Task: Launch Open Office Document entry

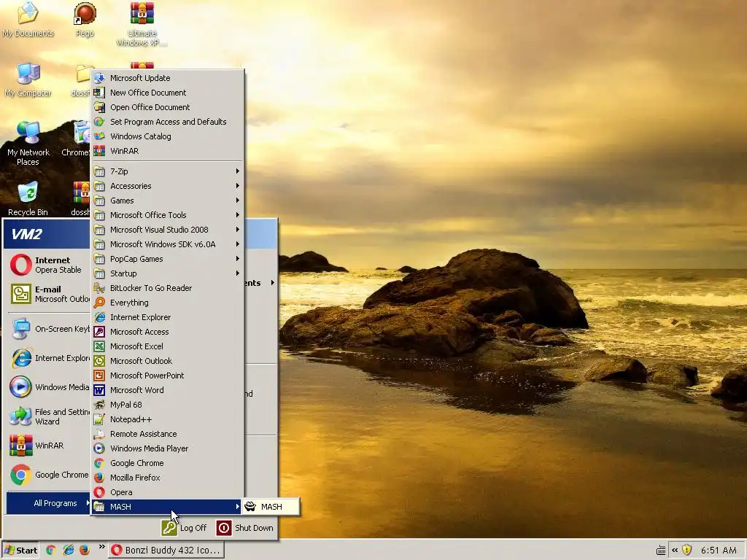Action: tap(168, 107)
